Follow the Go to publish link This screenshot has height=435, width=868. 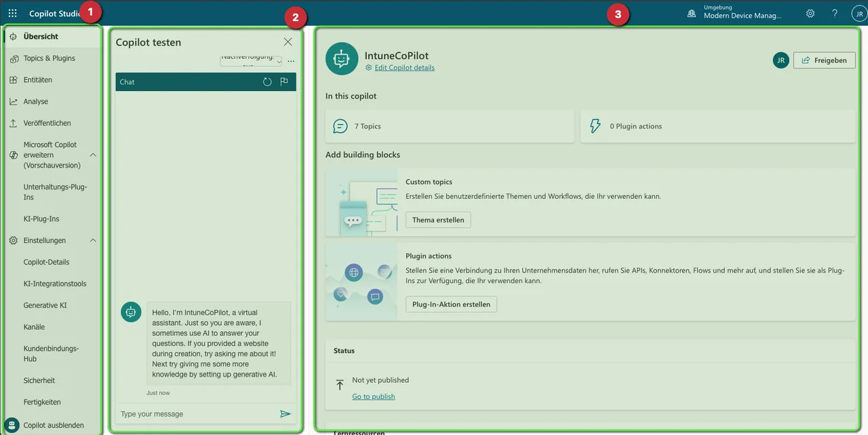(374, 396)
